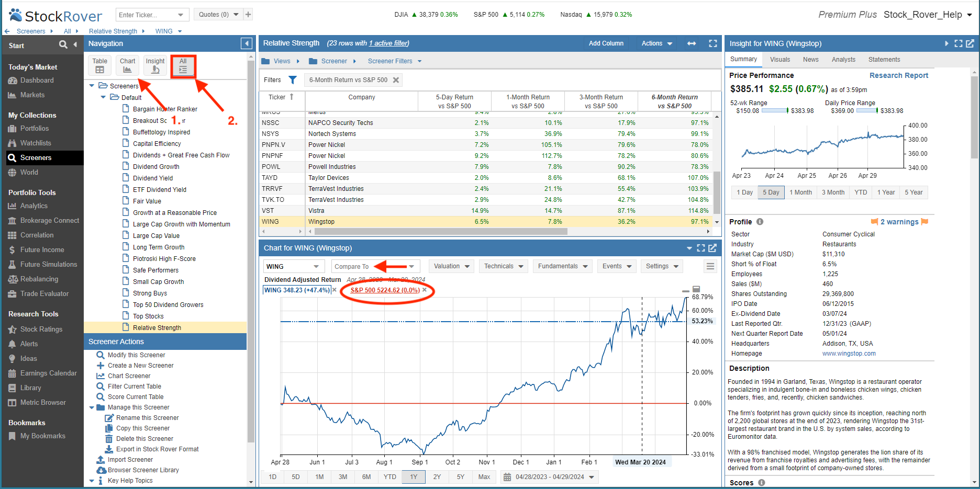This screenshot has height=489, width=980.
Task: Set main chart period to 2Y
Action: pyautogui.click(x=437, y=477)
